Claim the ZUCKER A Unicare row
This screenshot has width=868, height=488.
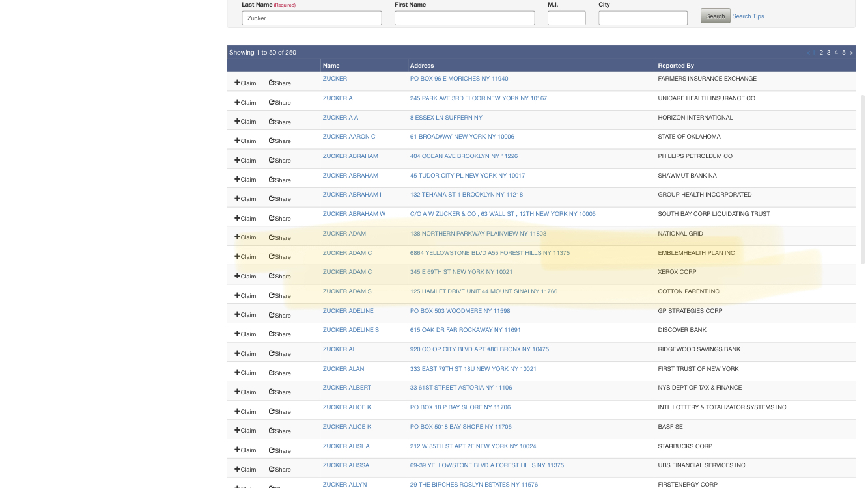245,102
